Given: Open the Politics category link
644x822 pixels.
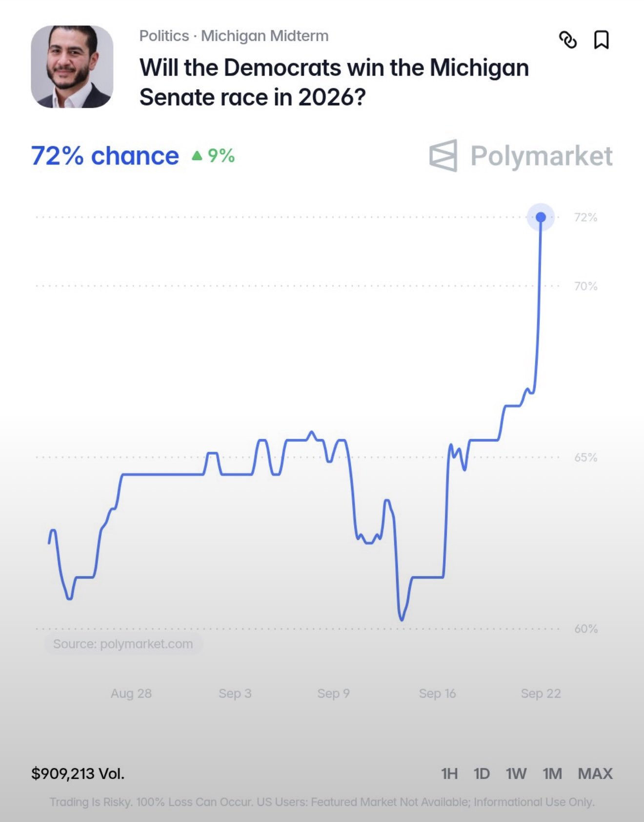Looking at the screenshot, I should pos(164,36).
